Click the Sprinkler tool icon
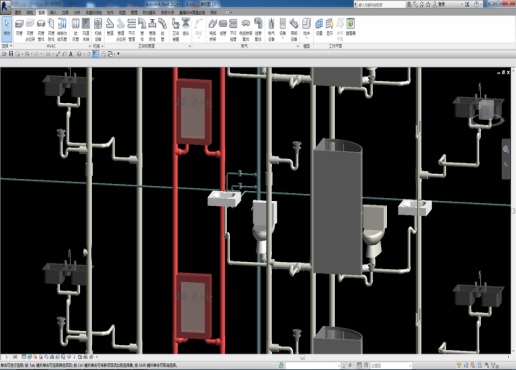This screenshot has height=370, width=516. (x=186, y=28)
